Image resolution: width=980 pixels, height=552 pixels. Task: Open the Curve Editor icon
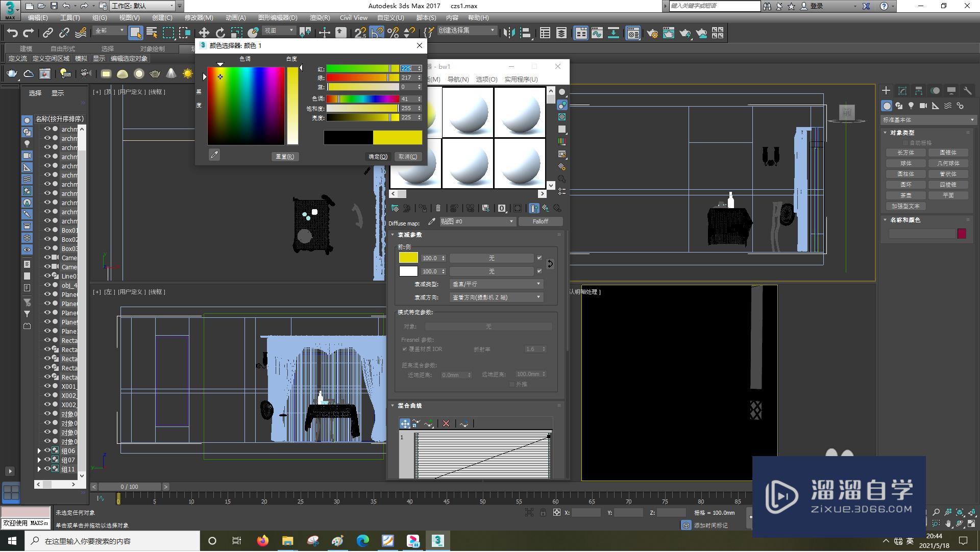pos(597,33)
